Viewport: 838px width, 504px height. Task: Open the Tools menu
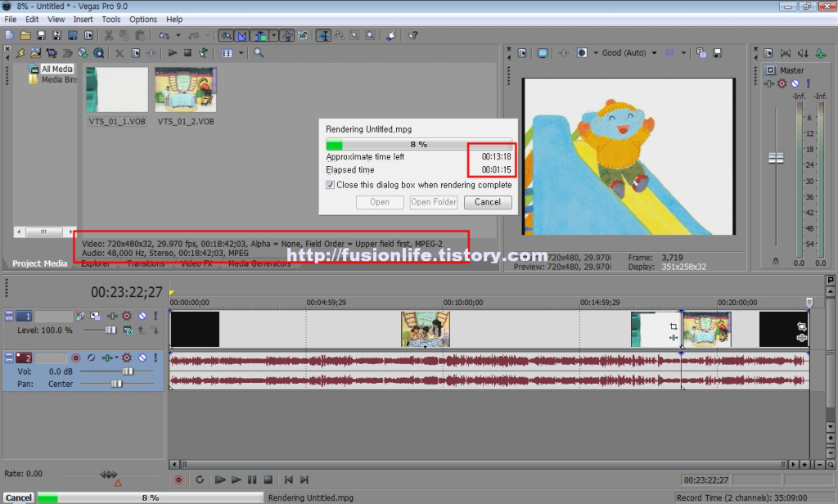pyautogui.click(x=110, y=20)
